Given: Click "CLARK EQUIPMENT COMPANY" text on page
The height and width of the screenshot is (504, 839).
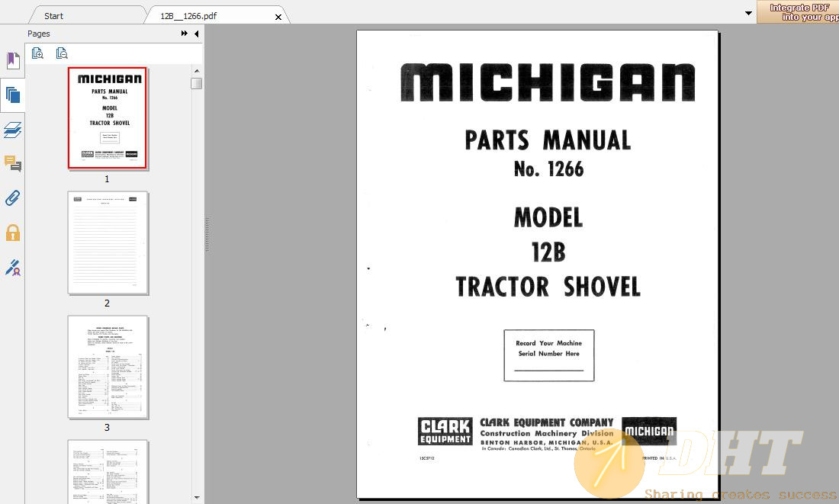Looking at the screenshot, I should tap(546, 422).
